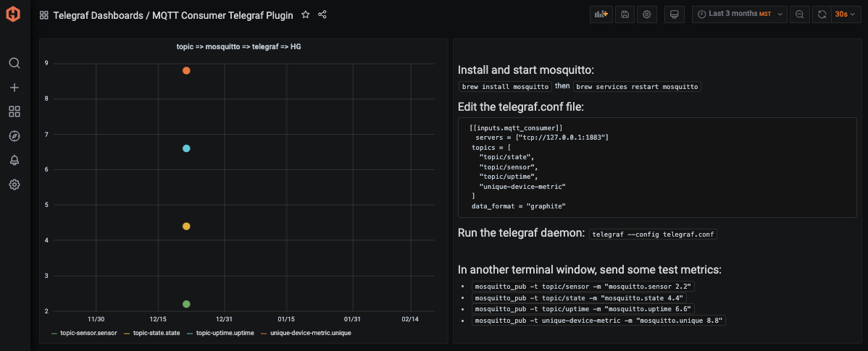Click the yellow data point near 4.4
This screenshot has width=868, height=351.
click(186, 226)
